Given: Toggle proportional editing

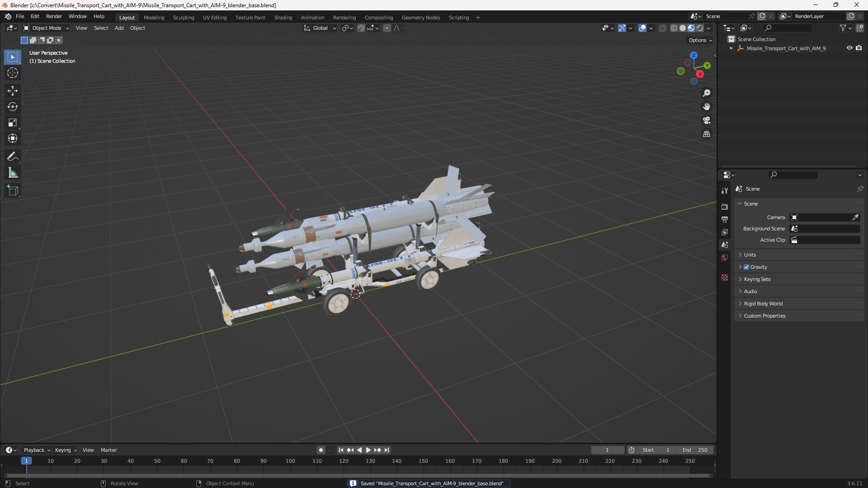Looking at the screenshot, I should [387, 28].
